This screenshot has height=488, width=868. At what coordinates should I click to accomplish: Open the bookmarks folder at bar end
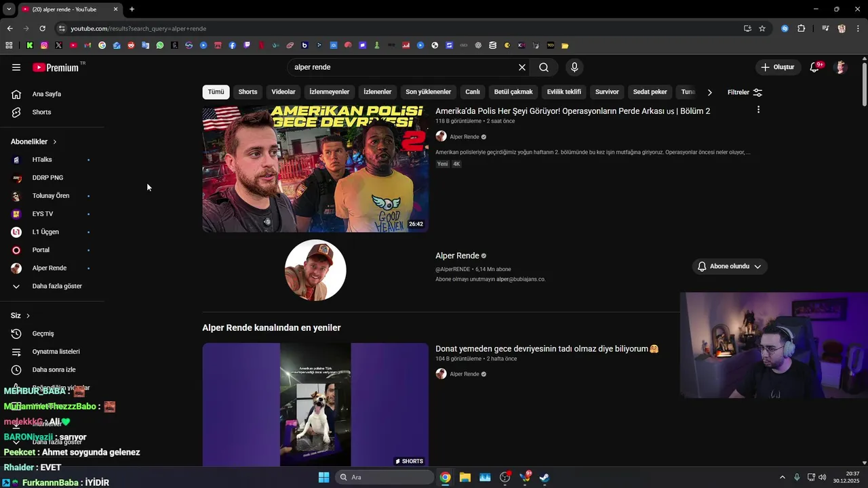pos(565,45)
